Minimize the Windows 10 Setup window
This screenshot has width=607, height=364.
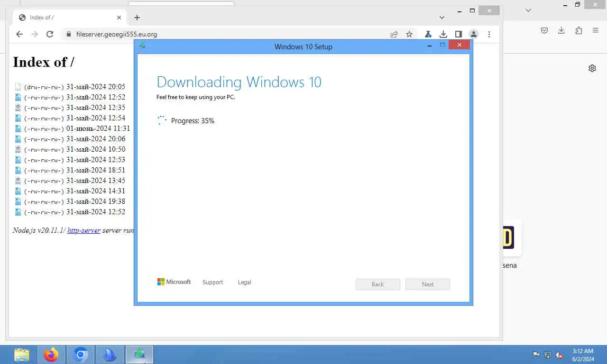429,45
